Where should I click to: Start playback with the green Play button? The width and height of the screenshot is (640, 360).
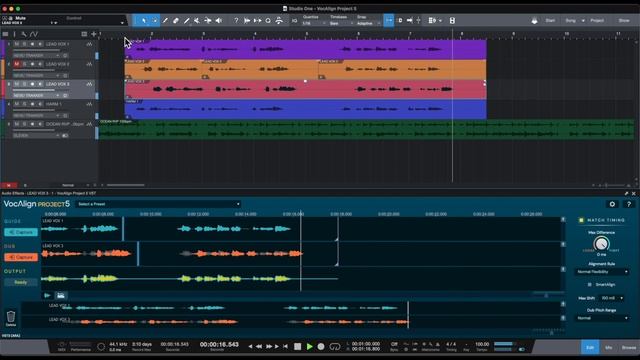(309, 347)
